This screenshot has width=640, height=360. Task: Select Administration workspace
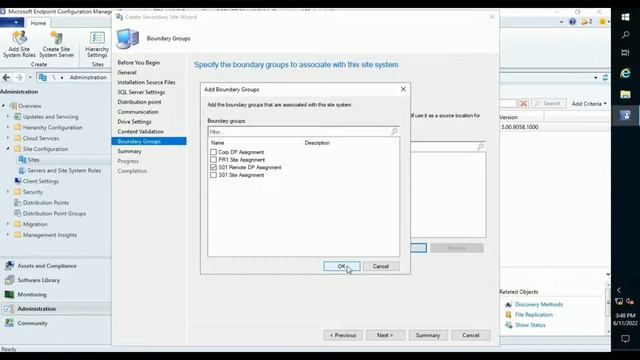(x=37, y=309)
